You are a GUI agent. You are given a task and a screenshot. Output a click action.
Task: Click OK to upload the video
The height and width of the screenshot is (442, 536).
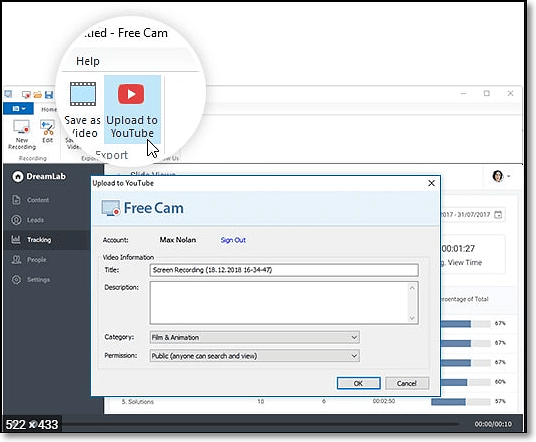[358, 383]
